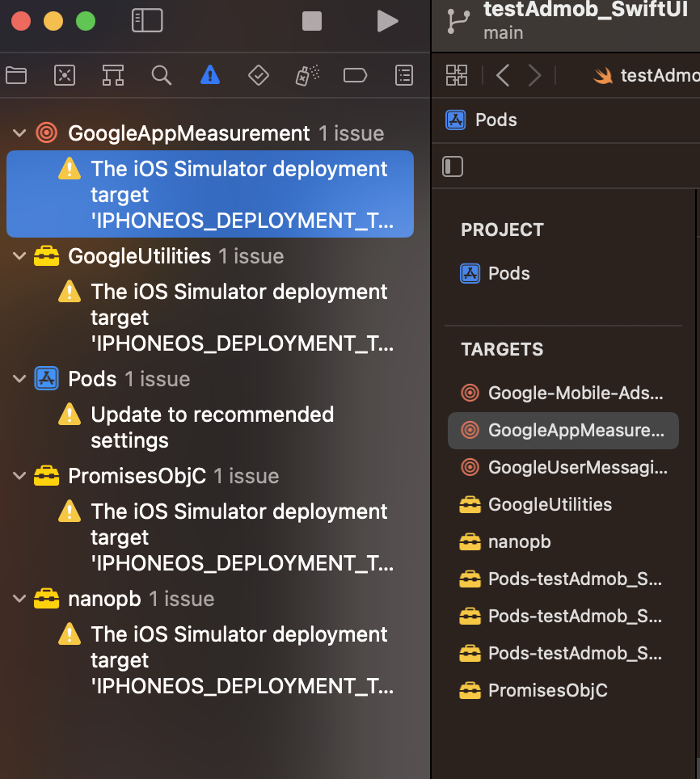Screen dimensions: 700x779
Task: Open the Report navigator list icon
Action: pos(402,75)
